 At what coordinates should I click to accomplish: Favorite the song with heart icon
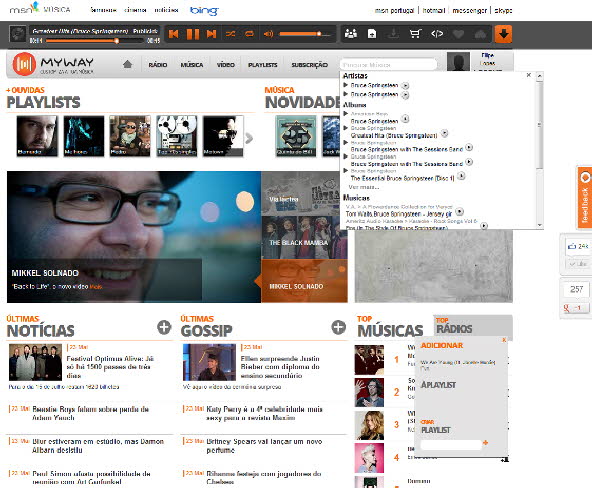pyautogui.click(x=458, y=34)
